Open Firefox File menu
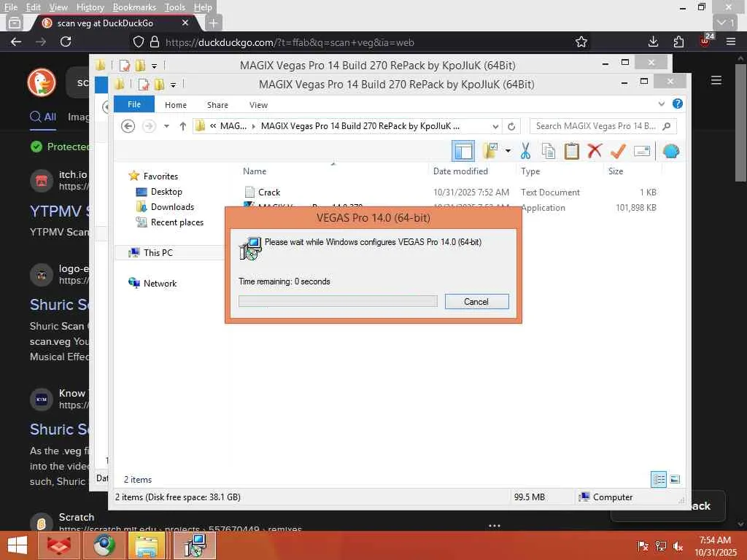The image size is (747, 560). [10, 7]
